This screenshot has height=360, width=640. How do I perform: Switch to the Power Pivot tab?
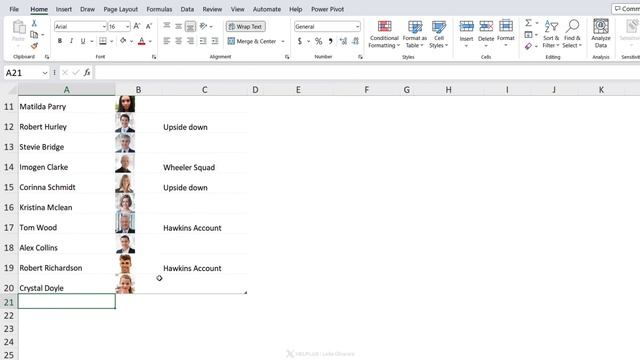tap(327, 9)
